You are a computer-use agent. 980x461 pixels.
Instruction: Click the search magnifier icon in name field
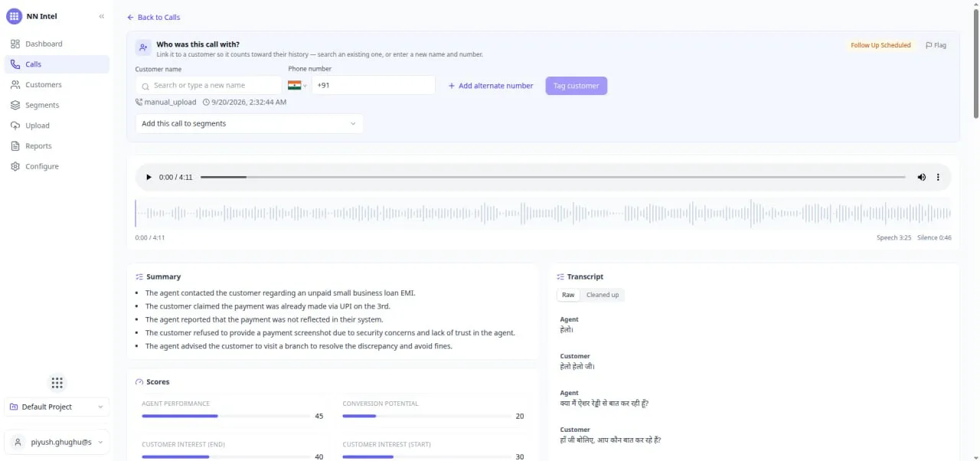pos(145,86)
